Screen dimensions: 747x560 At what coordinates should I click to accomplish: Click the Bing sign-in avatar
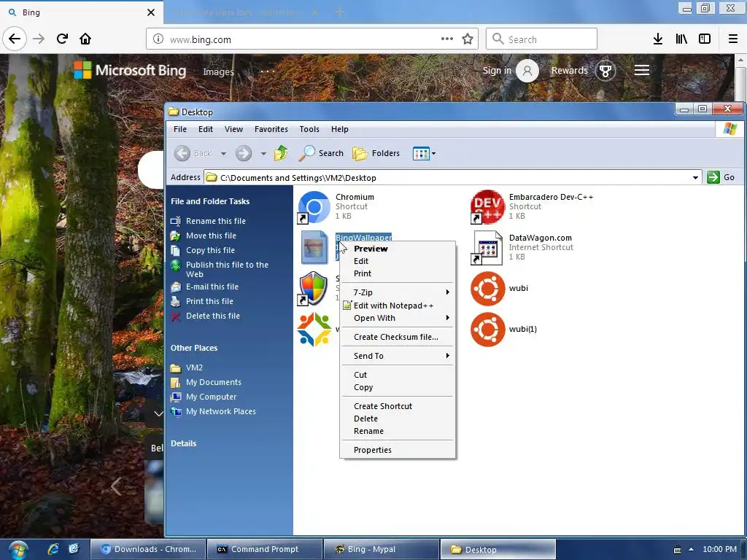[x=527, y=71]
